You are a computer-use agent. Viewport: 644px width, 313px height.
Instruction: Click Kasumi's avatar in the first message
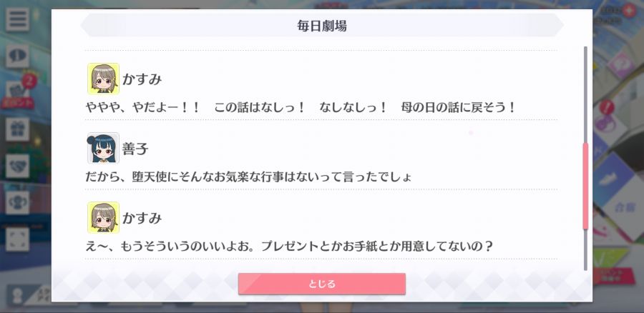tap(103, 79)
